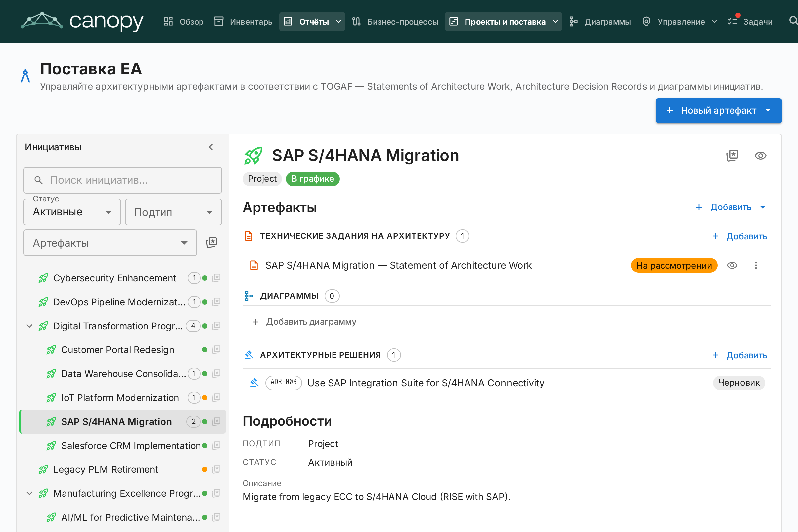
Task: Add a технические задания на архитектуру artifact via Добавить
Action: pos(740,236)
